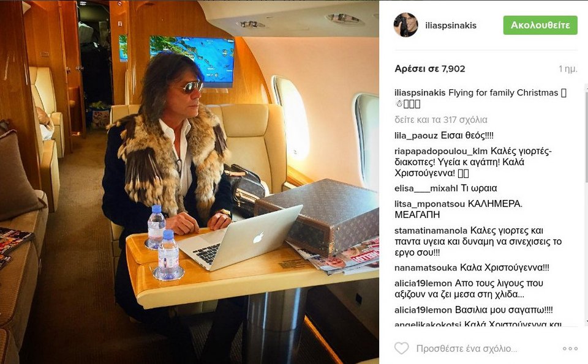This screenshot has width=588, height=364.
Task: Click the likes count 7,902
Action: coord(430,69)
